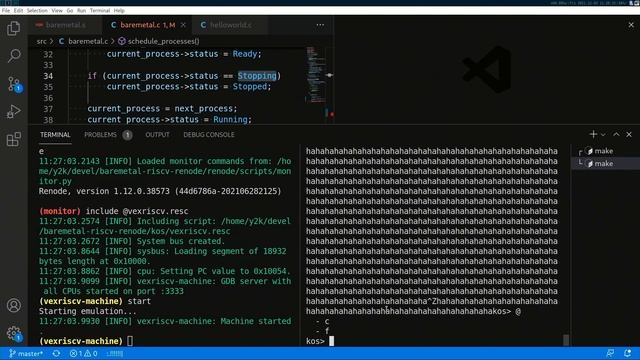640x360 pixels.
Task: Open the Manage settings gear
Action: click(13, 333)
